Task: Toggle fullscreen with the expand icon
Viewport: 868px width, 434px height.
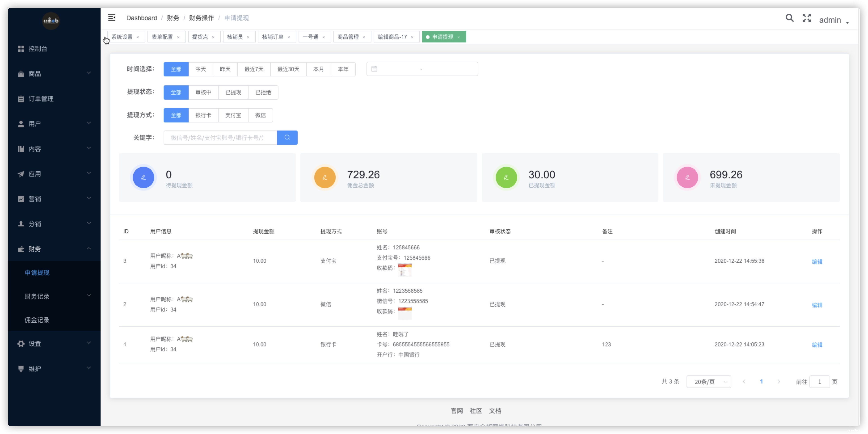Action: 807,18
